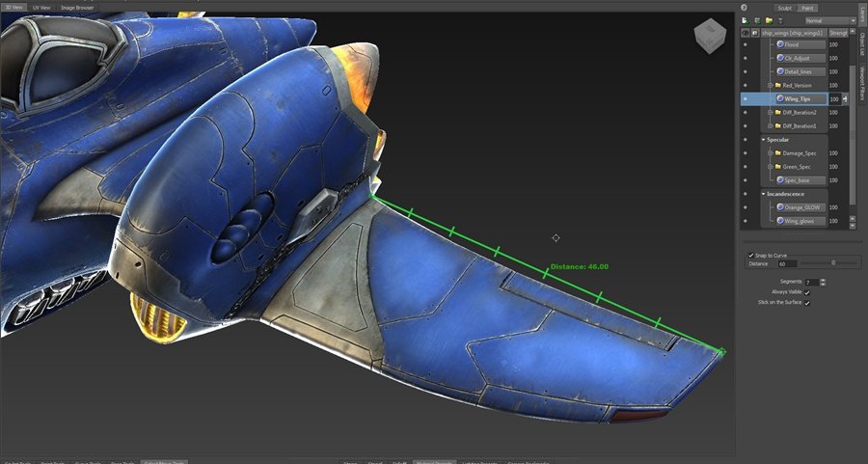Viewport: 868px width, 464px height.
Task: Click the strength value 100 of Red_Version
Action: (833, 85)
